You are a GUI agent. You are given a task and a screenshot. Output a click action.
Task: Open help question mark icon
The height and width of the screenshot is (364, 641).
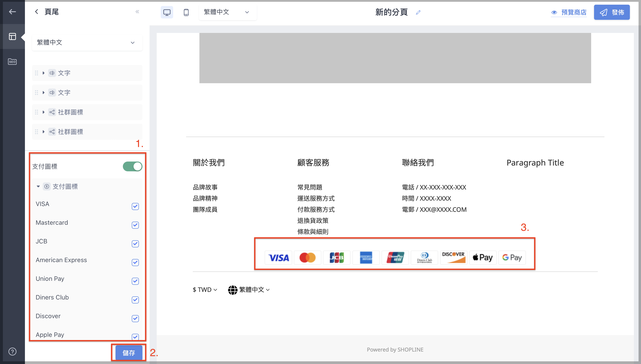click(12, 352)
